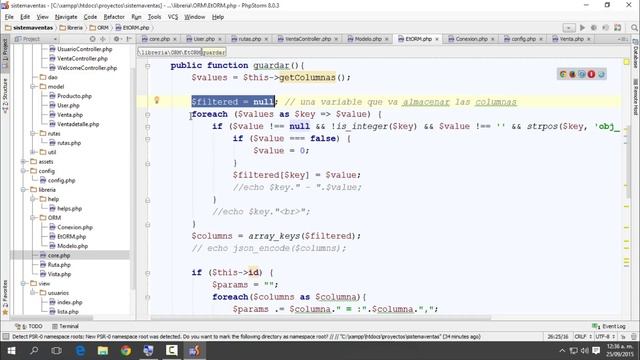Collapse the ORM folder in tree
Viewport: 640px width, 360px height.
click(x=33, y=218)
